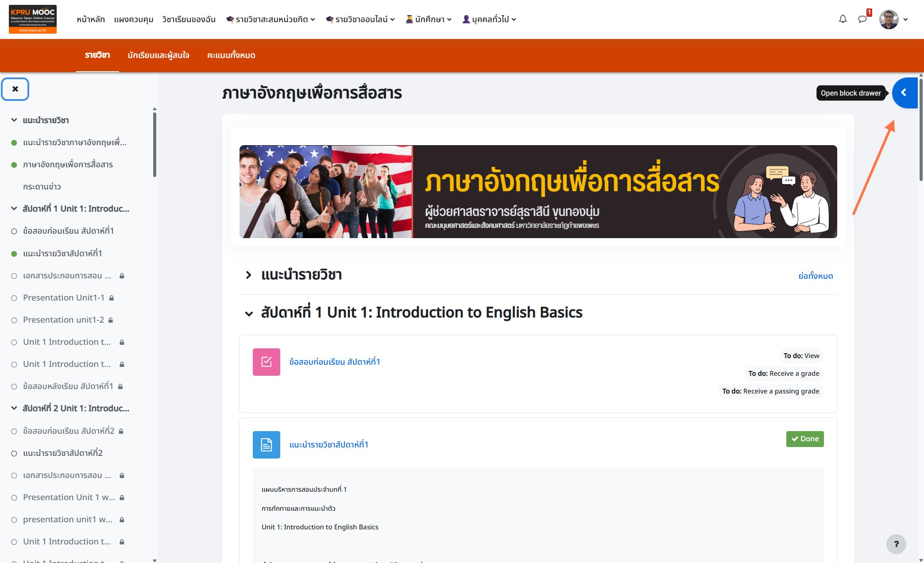Image resolution: width=924 pixels, height=563 pixels.
Task: Collapse แนะนำรายวิชา in the course index sidebar
Action: [x=14, y=120]
